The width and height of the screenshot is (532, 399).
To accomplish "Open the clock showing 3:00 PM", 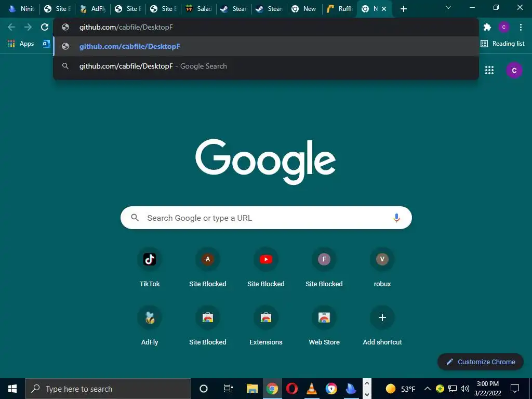I will [x=487, y=389].
